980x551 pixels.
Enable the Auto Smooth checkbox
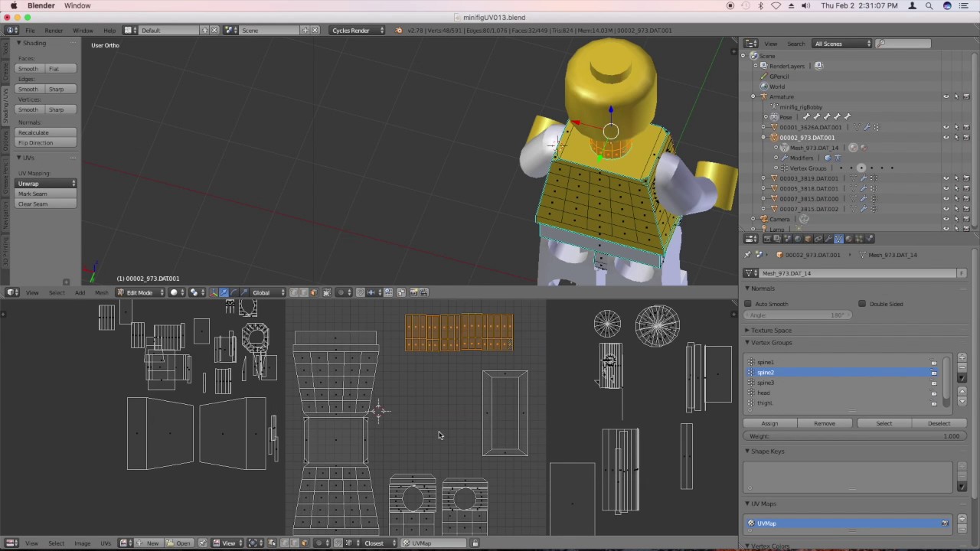tap(748, 304)
